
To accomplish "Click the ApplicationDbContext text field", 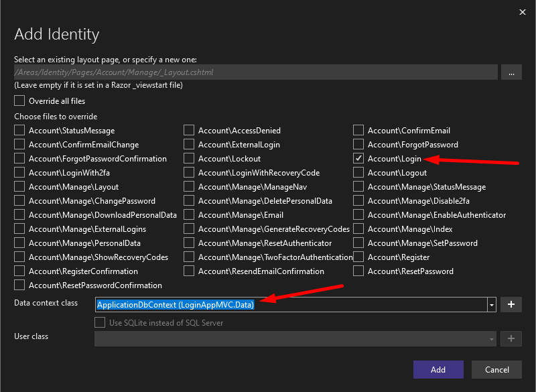I will click(291, 305).
